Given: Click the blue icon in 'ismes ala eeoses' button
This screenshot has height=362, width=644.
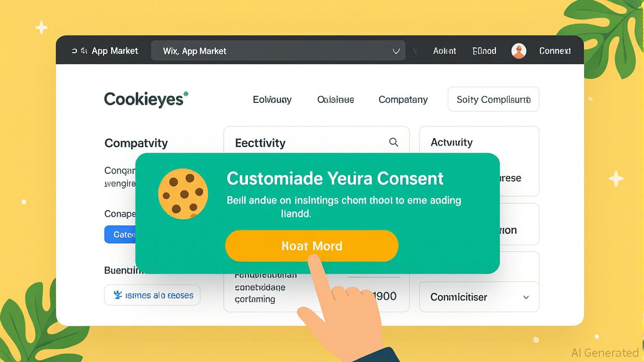Looking at the screenshot, I should 118,295.
